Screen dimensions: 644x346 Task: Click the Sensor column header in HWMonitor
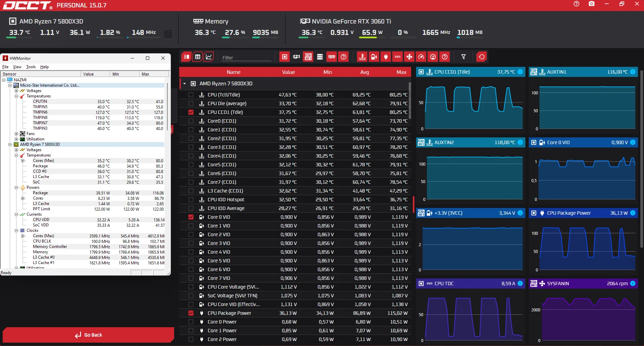(x=41, y=74)
